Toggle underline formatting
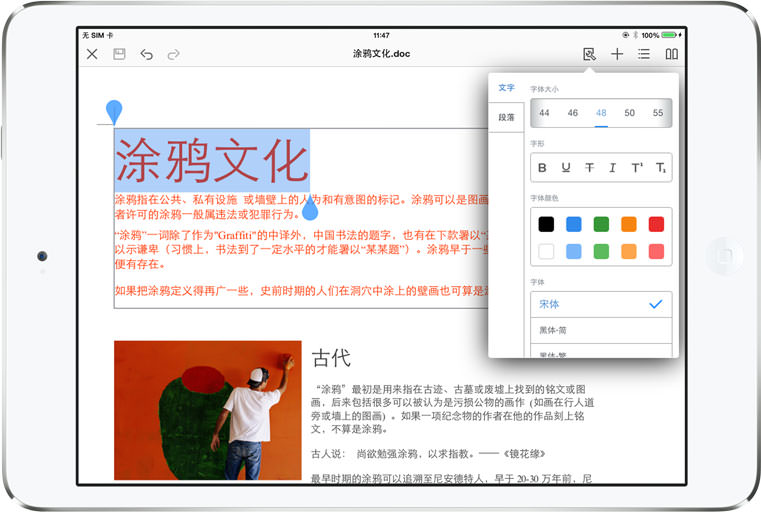This screenshot has width=761, height=512. click(566, 168)
